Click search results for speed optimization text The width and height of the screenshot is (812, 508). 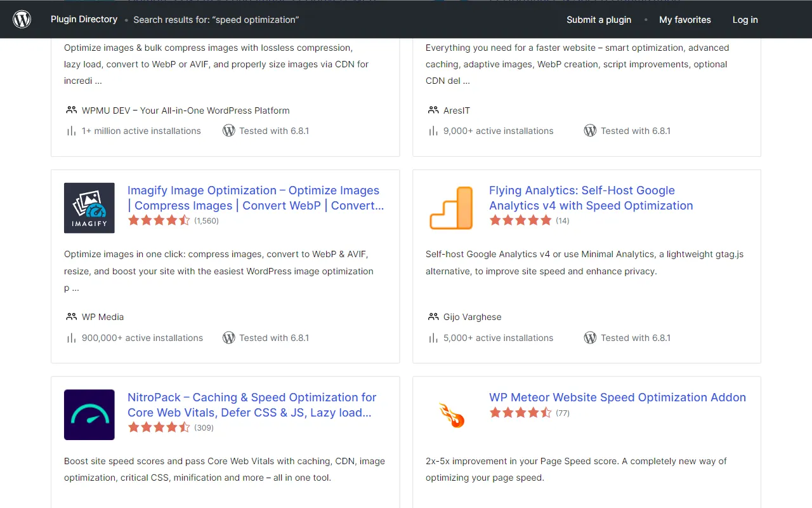pyautogui.click(x=216, y=20)
